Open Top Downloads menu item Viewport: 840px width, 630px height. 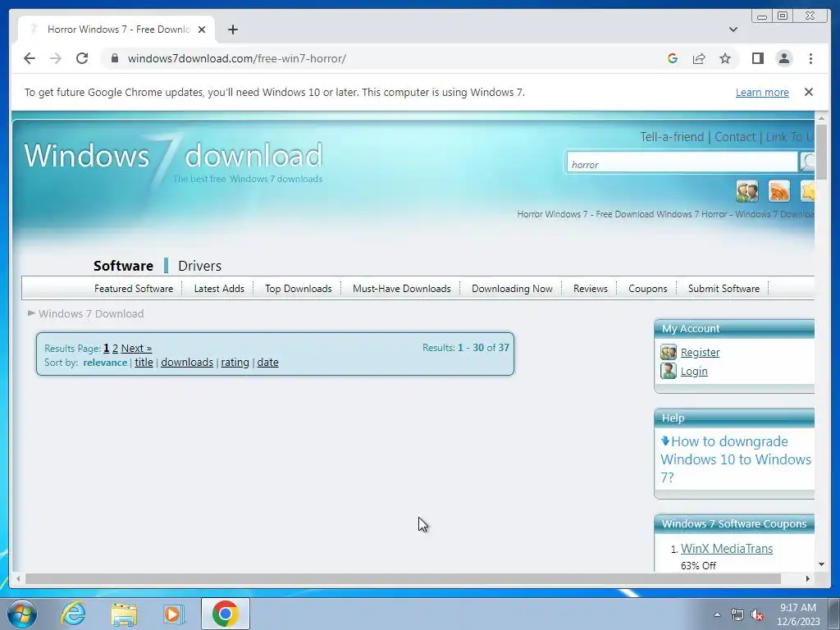(x=299, y=288)
